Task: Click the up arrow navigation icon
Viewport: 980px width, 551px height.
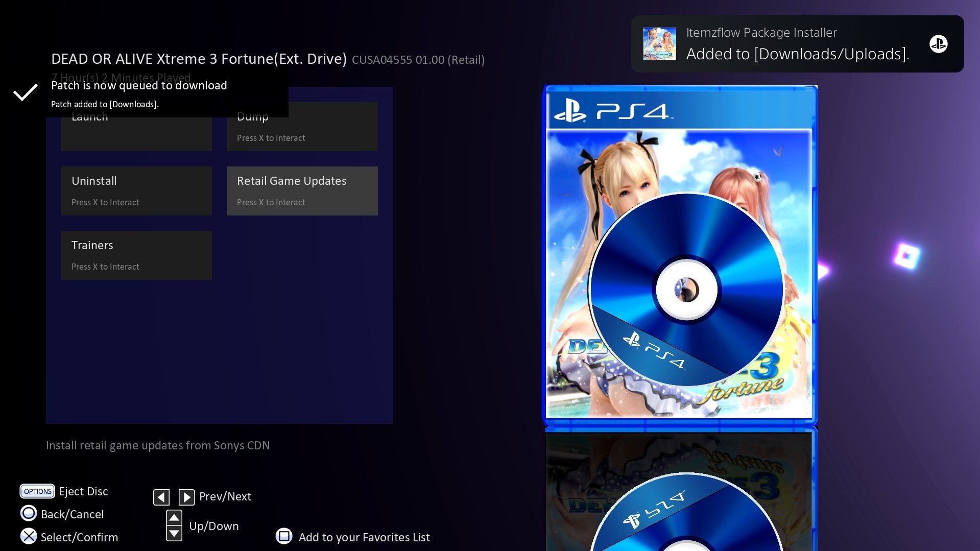Action: tap(174, 518)
